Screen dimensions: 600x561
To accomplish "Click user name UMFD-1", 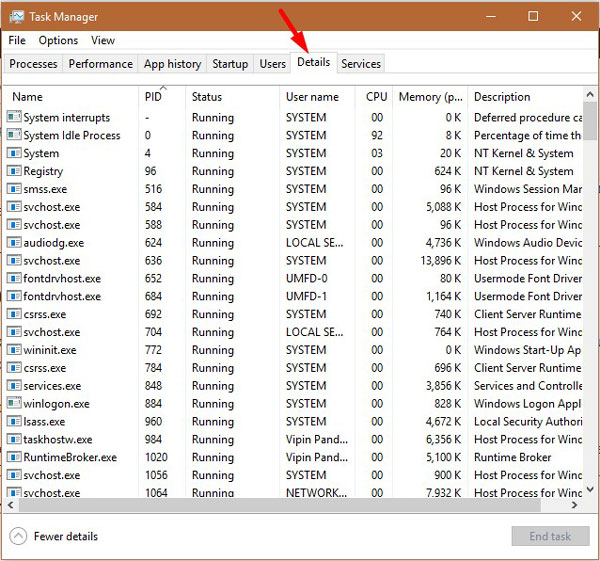I will pos(307,296).
